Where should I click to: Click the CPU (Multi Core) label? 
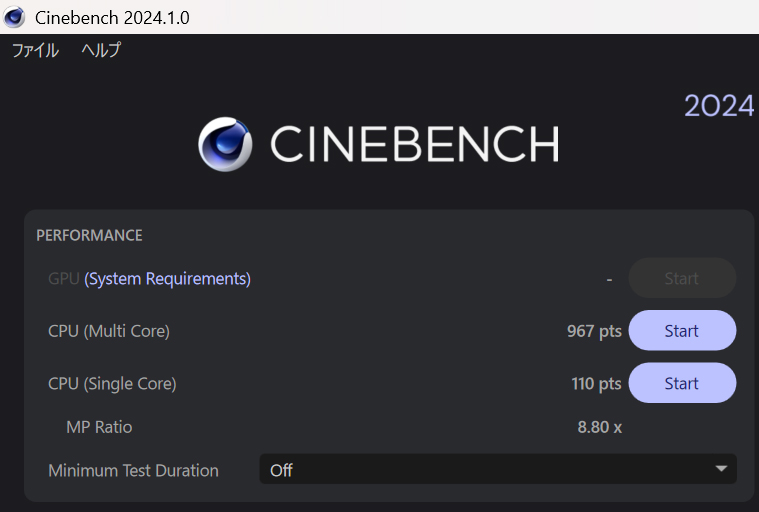[x=109, y=331]
